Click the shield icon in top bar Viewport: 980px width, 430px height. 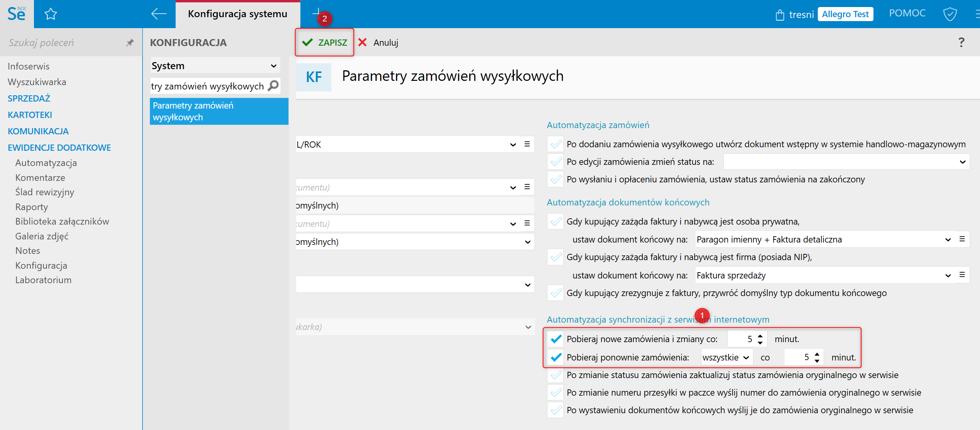(950, 14)
